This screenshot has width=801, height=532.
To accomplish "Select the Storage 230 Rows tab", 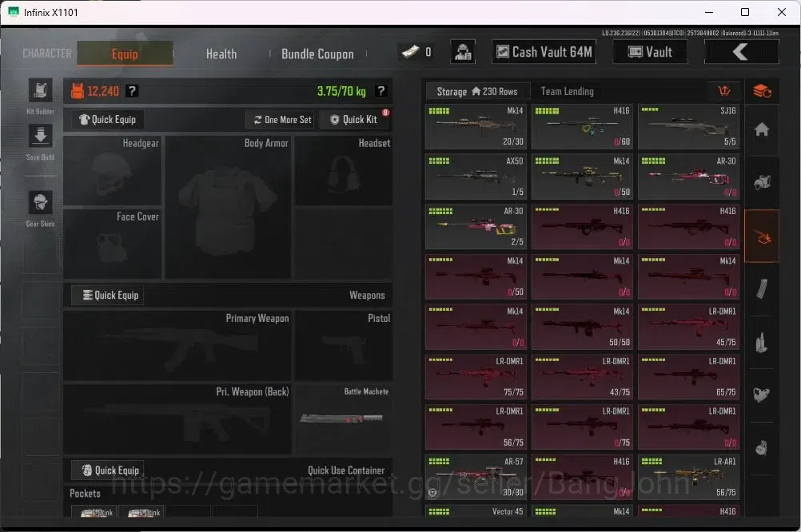I will 477,91.
